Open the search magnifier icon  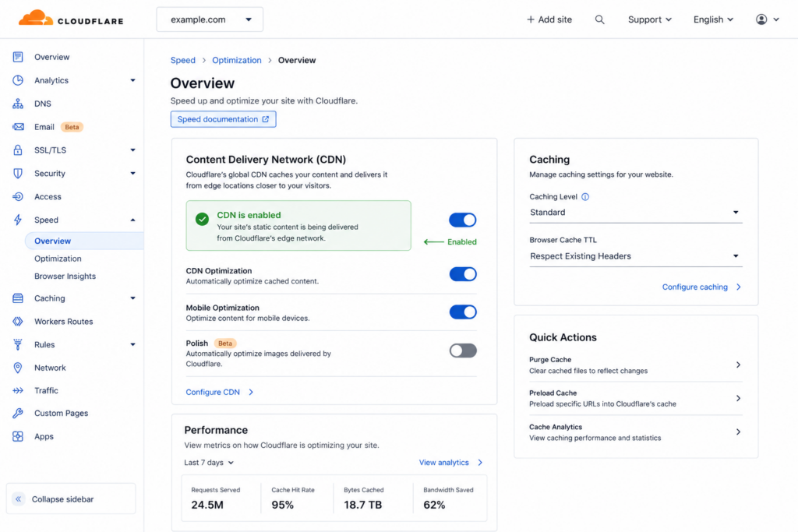tap(599, 19)
